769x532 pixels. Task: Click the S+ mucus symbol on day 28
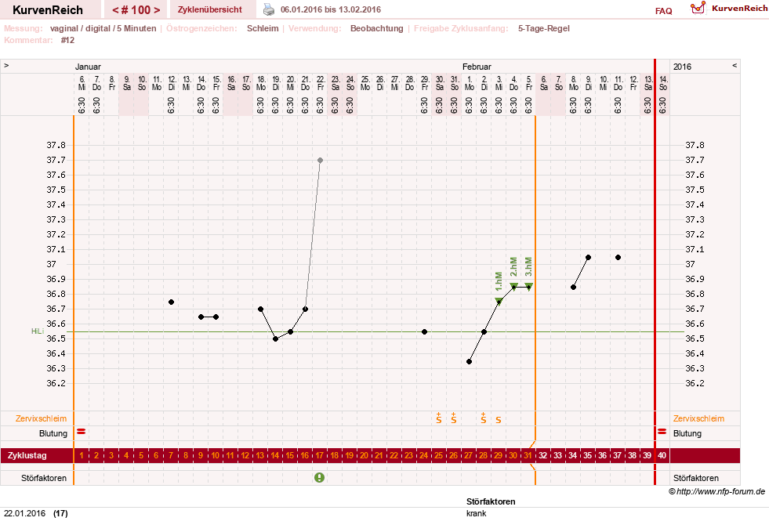point(484,418)
